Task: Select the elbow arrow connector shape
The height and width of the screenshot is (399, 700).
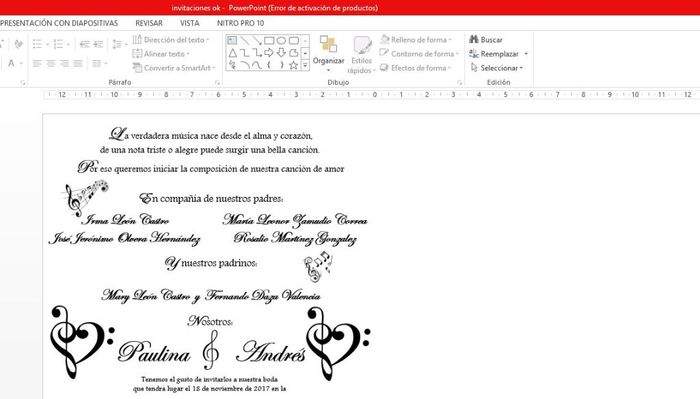Action: [x=257, y=53]
